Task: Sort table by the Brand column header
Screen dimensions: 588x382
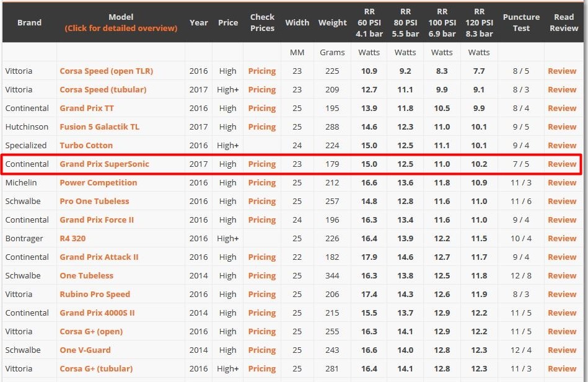Action: click(x=29, y=22)
